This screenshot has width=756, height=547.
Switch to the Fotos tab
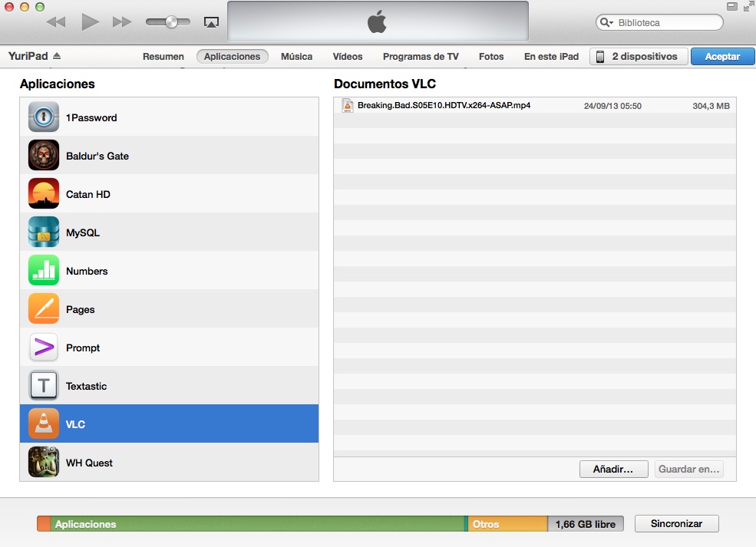point(490,56)
